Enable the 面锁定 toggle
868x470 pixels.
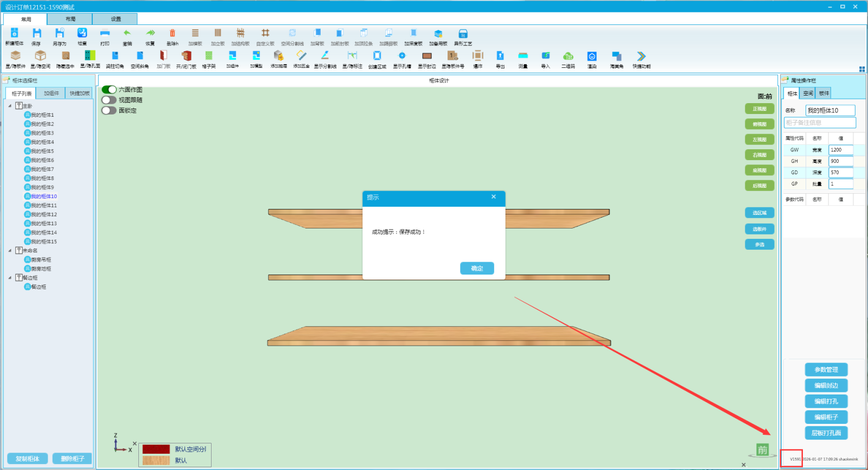point(109,110)
